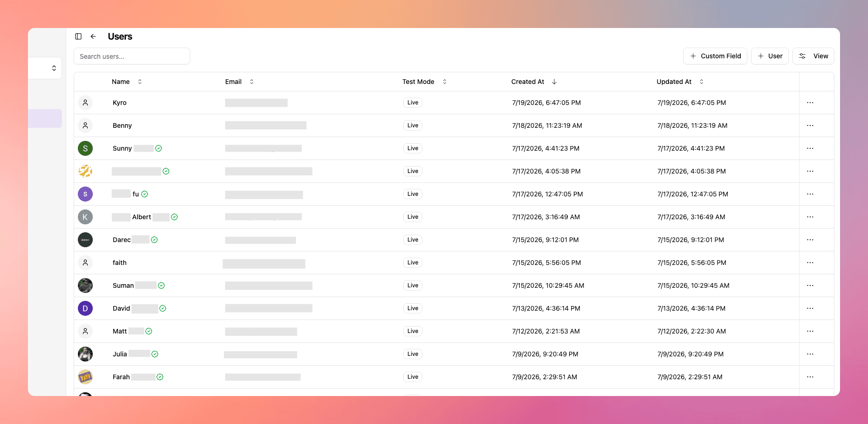Add a new User
Image resolution: width=868 pixels, height=424 pixels.
click(770, 56)
